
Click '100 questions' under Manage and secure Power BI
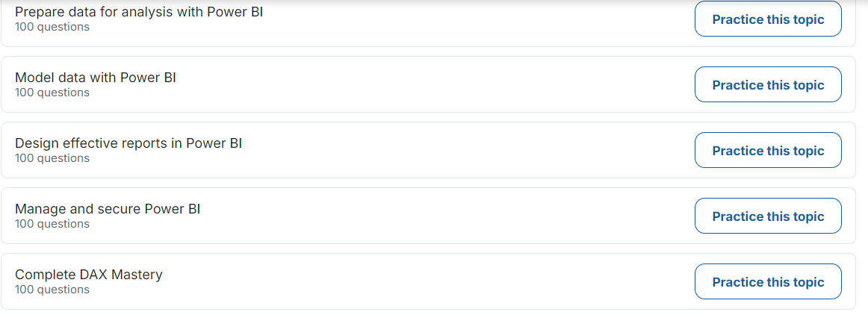click(x=52, y=224)
